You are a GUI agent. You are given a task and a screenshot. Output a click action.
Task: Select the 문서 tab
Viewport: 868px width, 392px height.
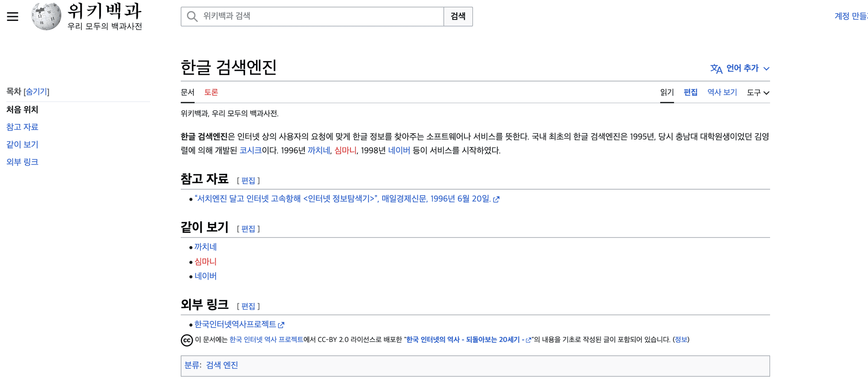pyautogui.click(x=187, y=92)
